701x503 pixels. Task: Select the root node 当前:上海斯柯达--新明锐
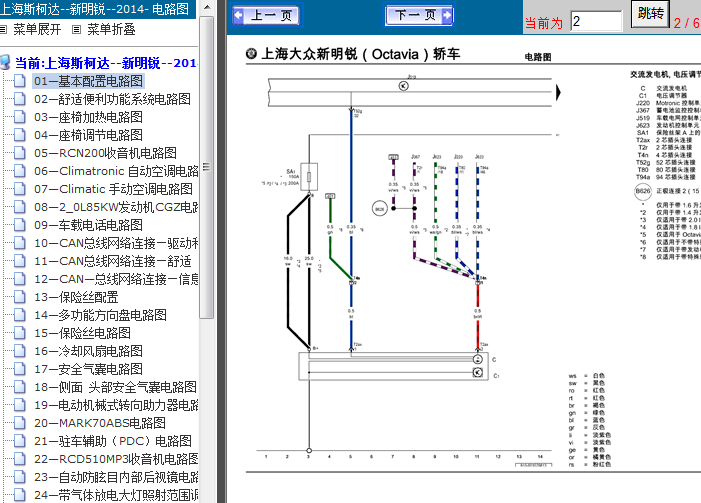coord(106,63)
